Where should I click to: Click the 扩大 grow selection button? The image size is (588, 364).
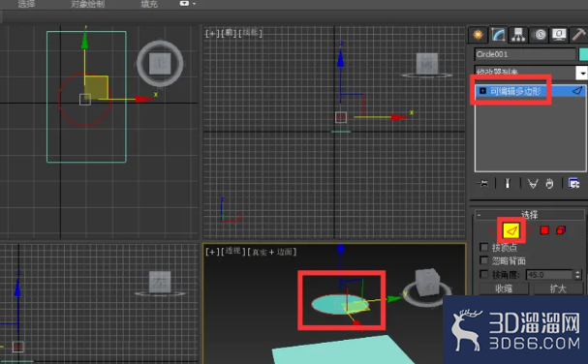(558, 288)
